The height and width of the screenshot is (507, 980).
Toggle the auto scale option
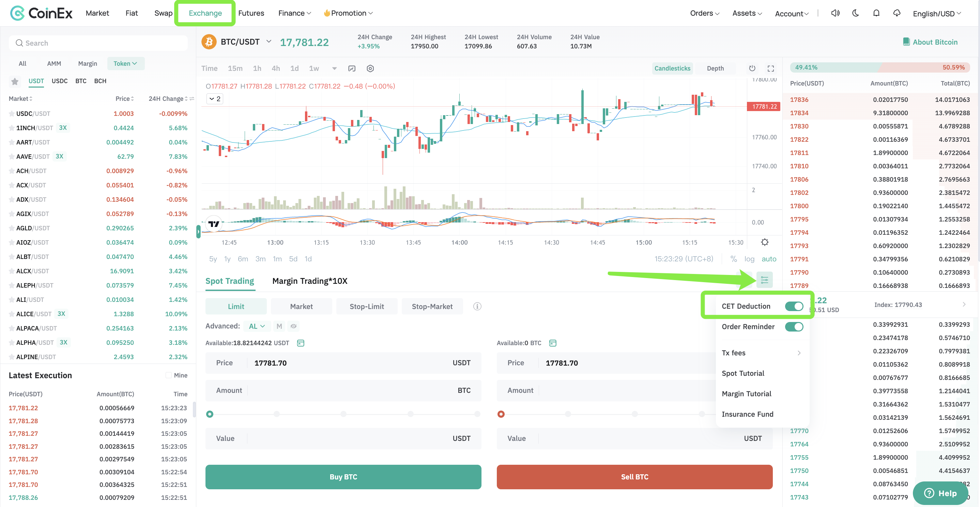tap(769, 259)
